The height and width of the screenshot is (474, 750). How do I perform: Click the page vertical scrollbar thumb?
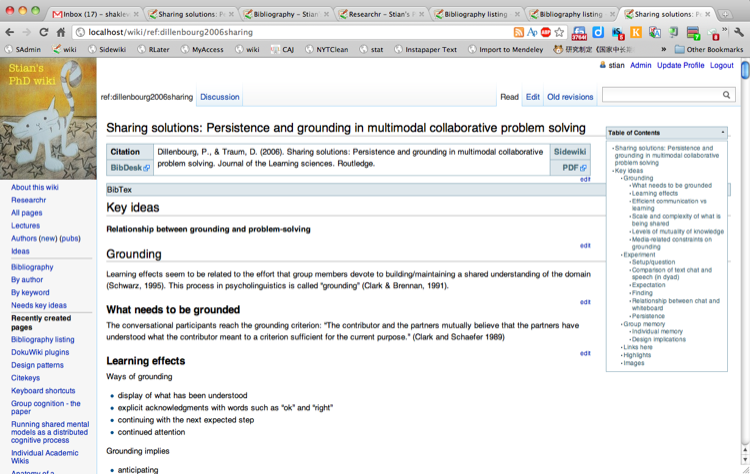pyautogui.click(x=745, y=69)
